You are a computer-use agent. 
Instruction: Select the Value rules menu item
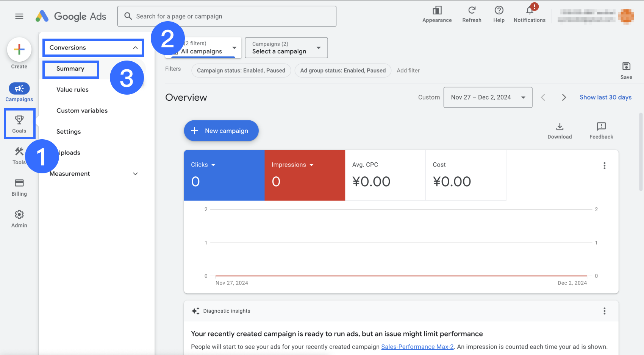72,90
